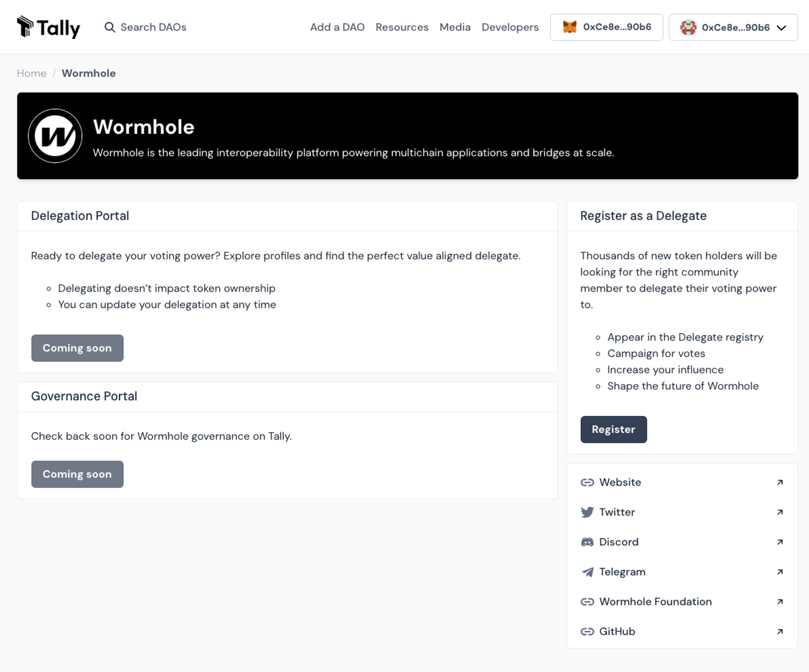The height and width of the screenshot is (672, 809).
Task: Click the external arrow beside Website
Action: (x=780, y=482)
